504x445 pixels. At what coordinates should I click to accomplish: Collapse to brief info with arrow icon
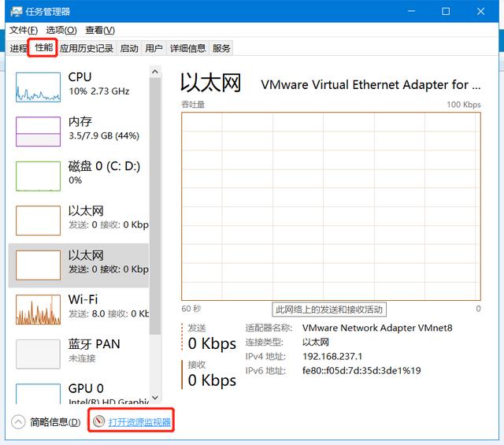pyautogui.click(x=18, y=422)
